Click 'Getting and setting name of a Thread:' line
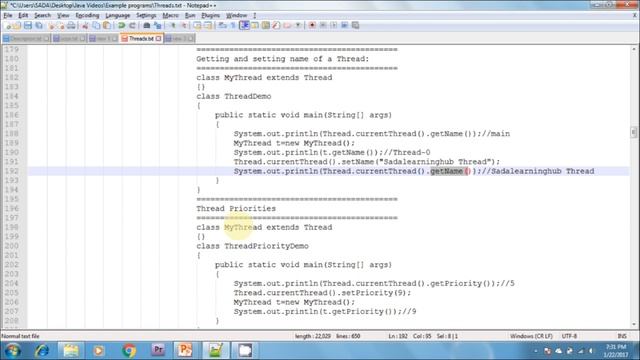This screenshot has height=360, width=640. [x=282, y=59]
